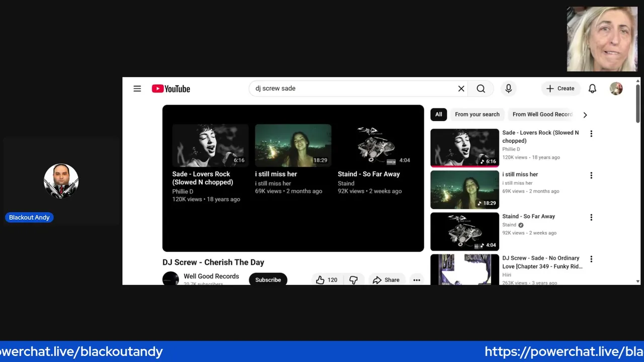Image resolution: width=644 pixels, height=362 pixels.
Task: Show more filter chips with right arrow
Action: tap(585, 115)
